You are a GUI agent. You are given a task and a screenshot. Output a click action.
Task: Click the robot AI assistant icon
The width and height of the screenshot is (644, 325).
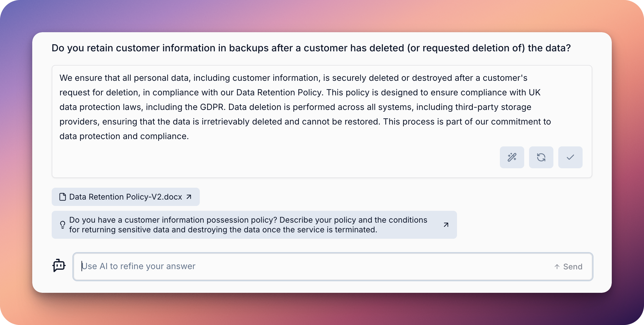pyautogui.click(x=59, y=266)
